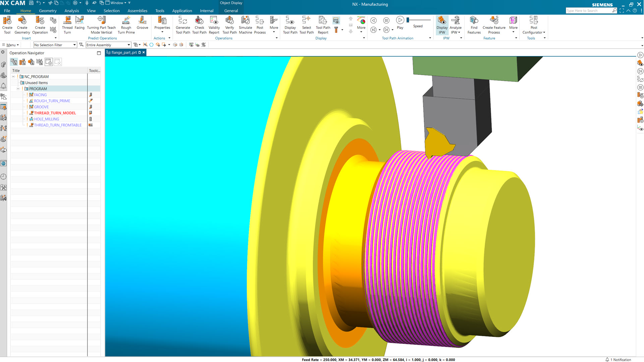Open the No Selection Filter dropdown
The width and height of the screenshot is (644, 362).
click(x=74, y=45)
